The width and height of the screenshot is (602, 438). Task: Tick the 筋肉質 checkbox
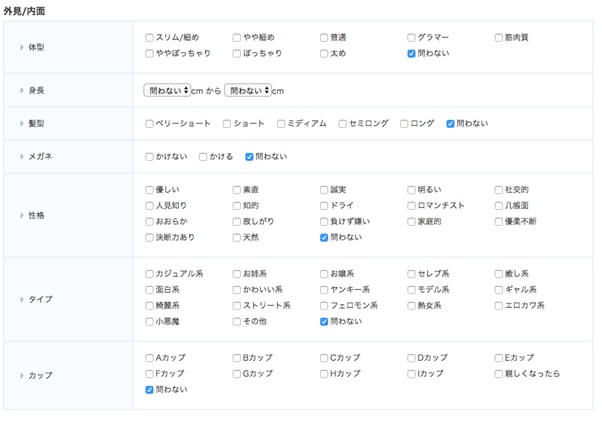(498, 38)
